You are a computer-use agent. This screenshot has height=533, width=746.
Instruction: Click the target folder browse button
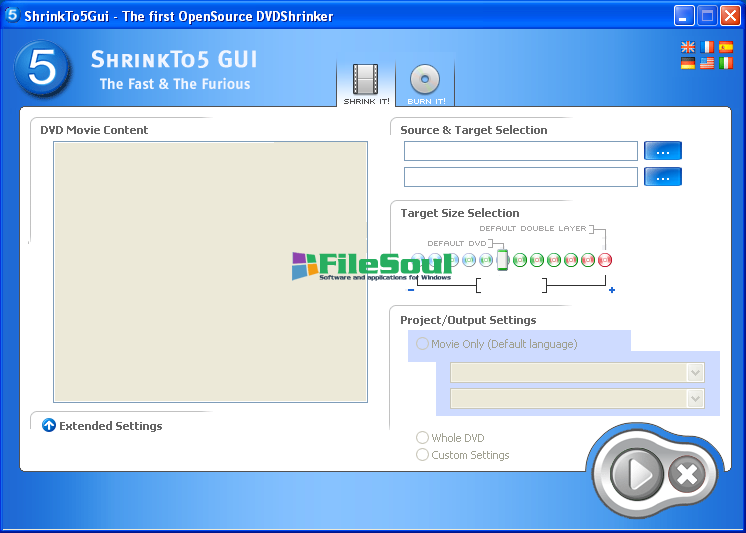[x=662, y=177]
